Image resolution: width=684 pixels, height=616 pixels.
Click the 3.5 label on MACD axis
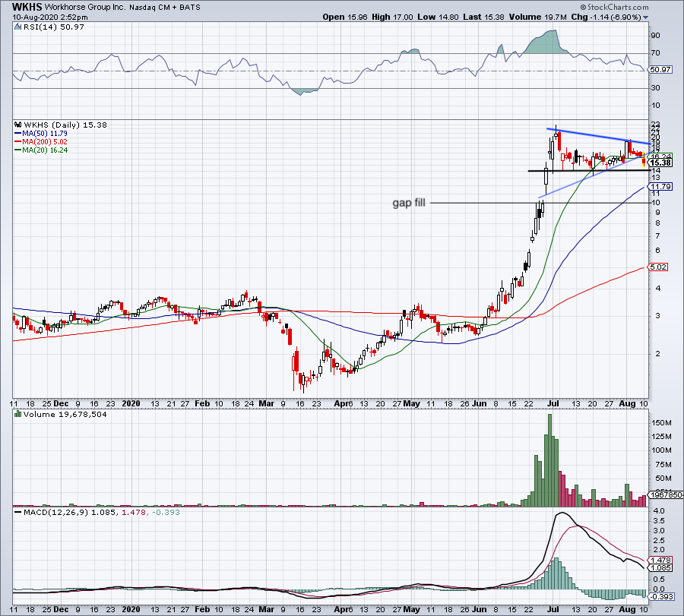coord(659,521)
